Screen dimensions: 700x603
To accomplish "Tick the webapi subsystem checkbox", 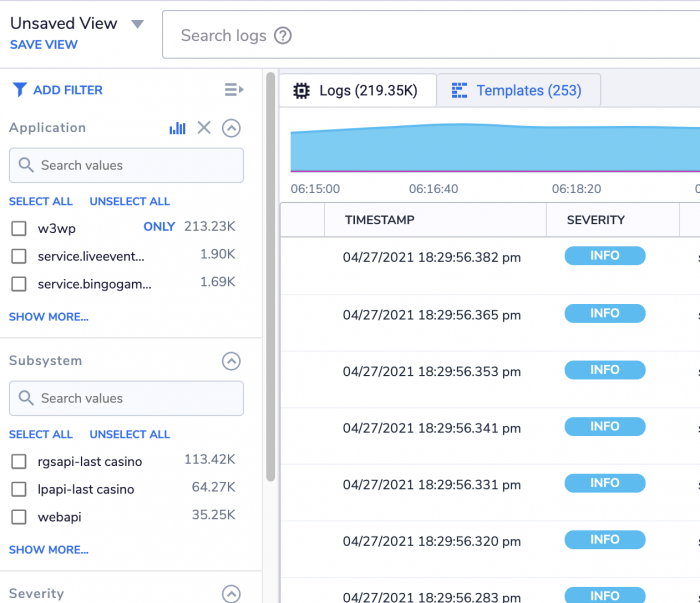I will [19, 517].
